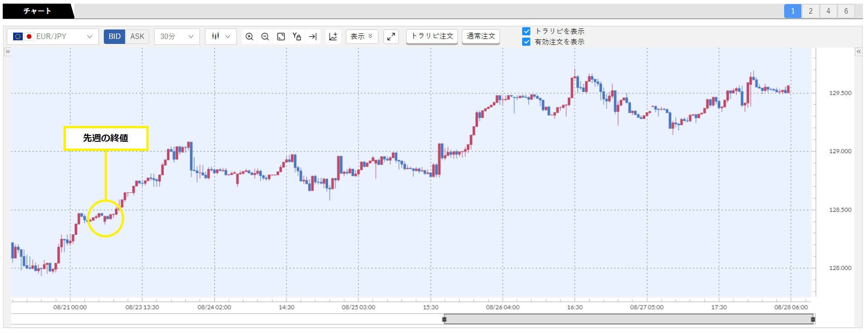Click the zoom in magnifier icon
This screenshot has height=333, width=868.
click(249, 37)
